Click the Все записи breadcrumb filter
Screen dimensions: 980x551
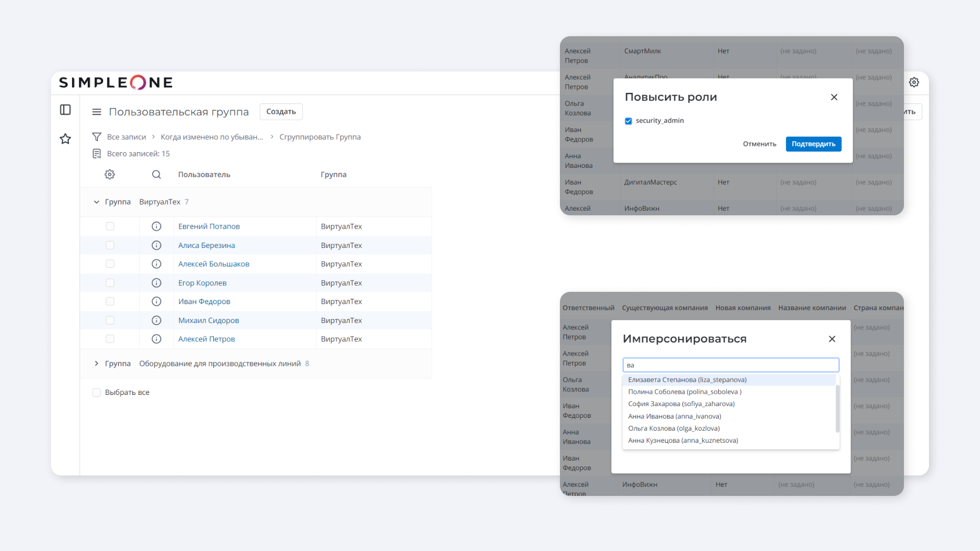(x=126, y=137)
